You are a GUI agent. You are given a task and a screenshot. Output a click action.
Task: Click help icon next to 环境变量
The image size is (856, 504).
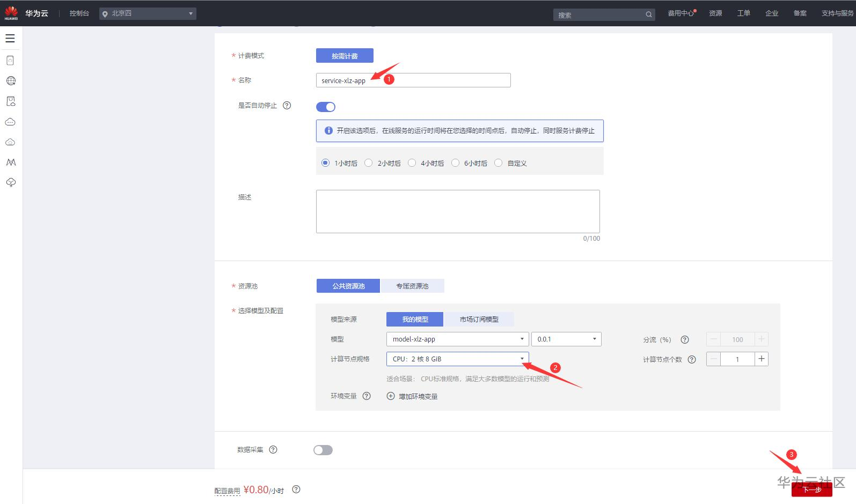coord(367,396)
